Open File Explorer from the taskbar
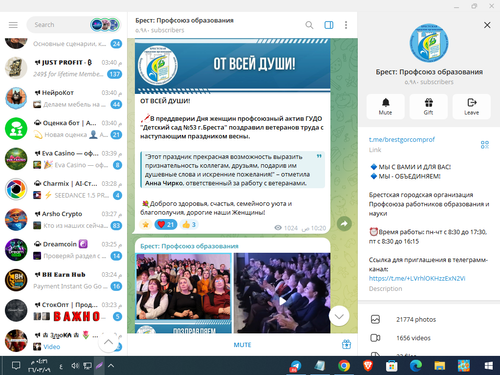 440,366
